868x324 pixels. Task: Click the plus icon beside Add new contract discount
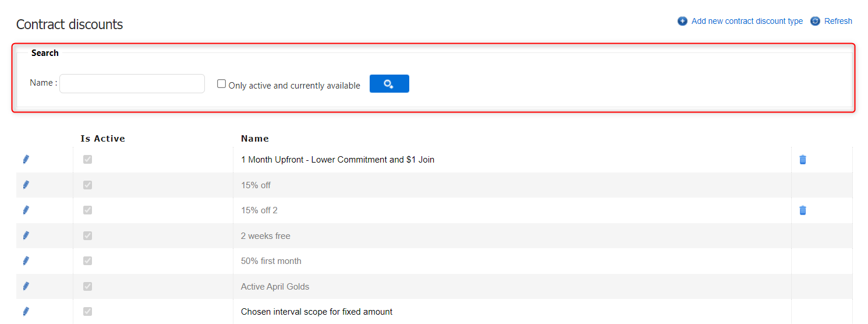(682, 21)
